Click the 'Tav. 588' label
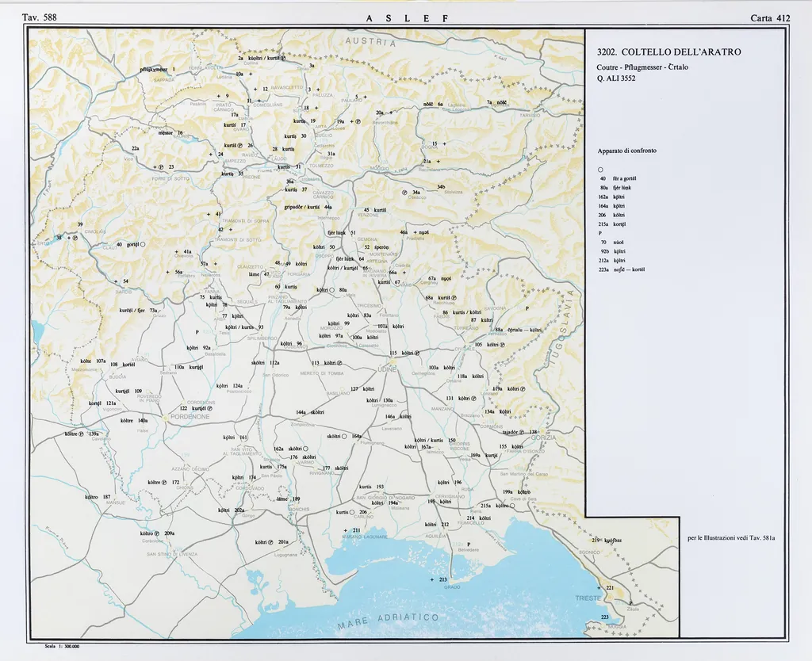This screenshot has height=661, width=812. 39,17
